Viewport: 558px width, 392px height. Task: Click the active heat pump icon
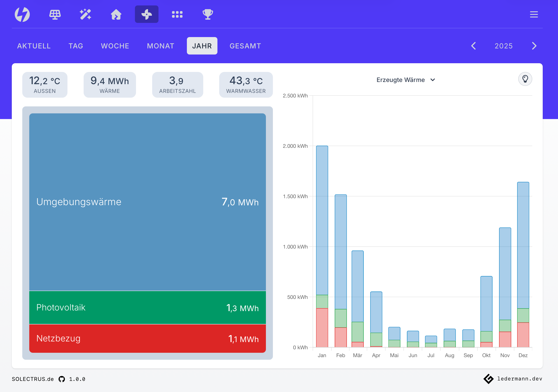(146, 14)
